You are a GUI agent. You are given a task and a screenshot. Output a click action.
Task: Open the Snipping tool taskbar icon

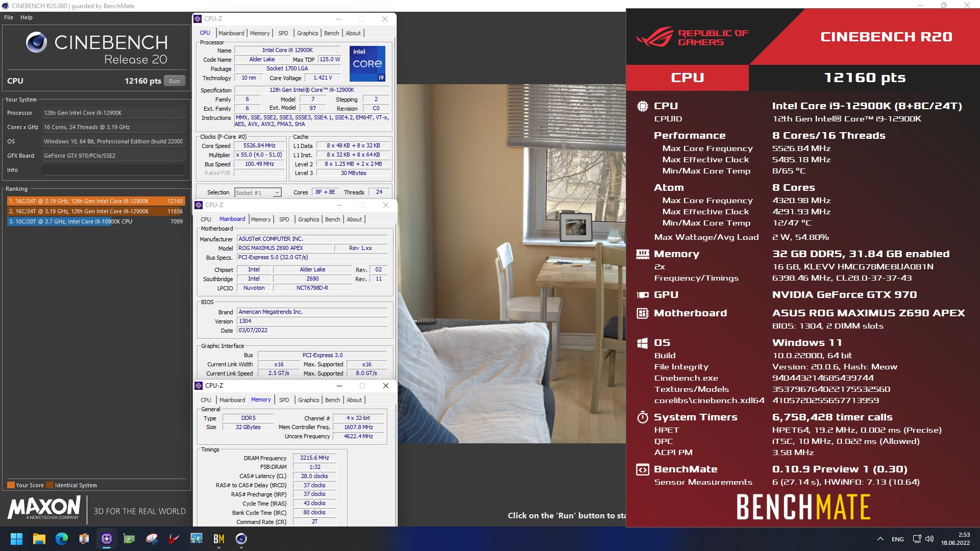(151, 539)
